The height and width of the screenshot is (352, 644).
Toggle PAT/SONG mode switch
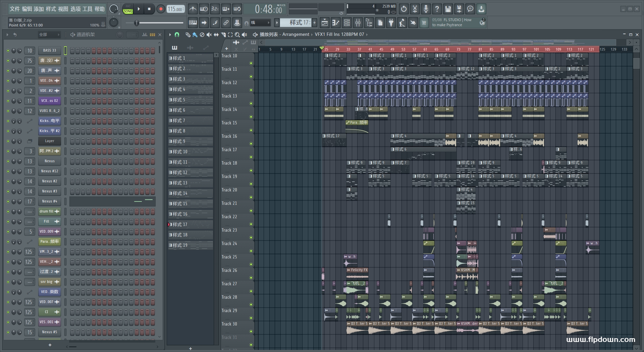128,9
